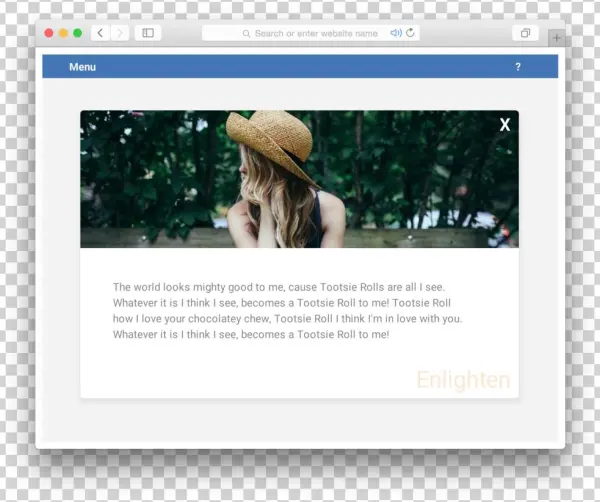Click the search magnifier icon in address bar

click(246, 34)
